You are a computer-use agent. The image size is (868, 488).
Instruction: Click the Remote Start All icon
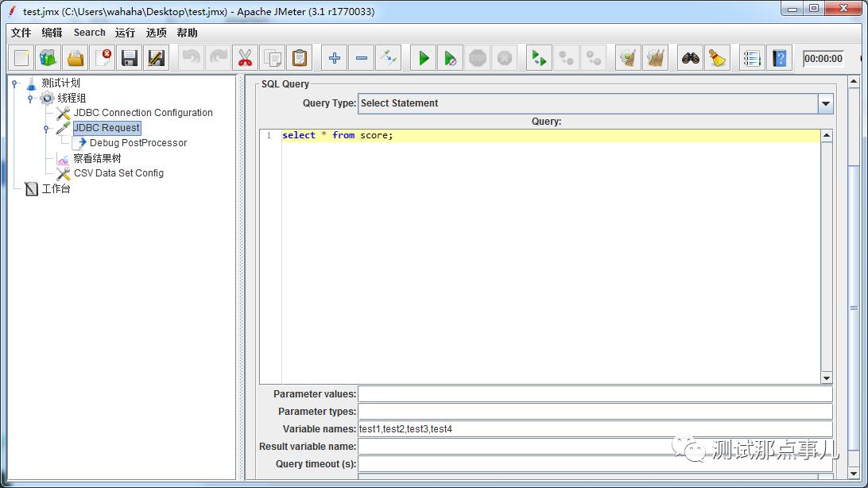coord(539,57)
